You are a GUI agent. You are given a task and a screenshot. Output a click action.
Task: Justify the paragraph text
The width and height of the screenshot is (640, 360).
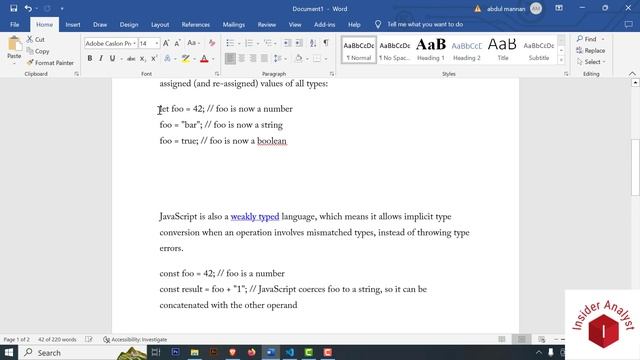click(264, 59)
